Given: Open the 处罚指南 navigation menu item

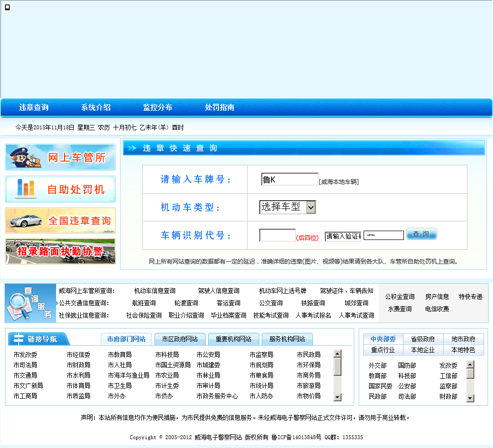Looking at the screenshot, I should (219, 107).
